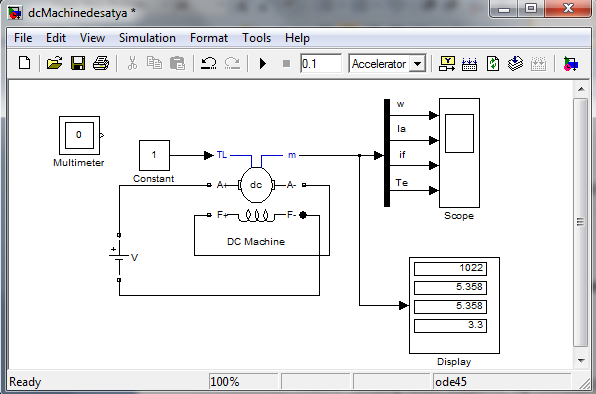Undo the last action with the undo arrow

[209, 63]
